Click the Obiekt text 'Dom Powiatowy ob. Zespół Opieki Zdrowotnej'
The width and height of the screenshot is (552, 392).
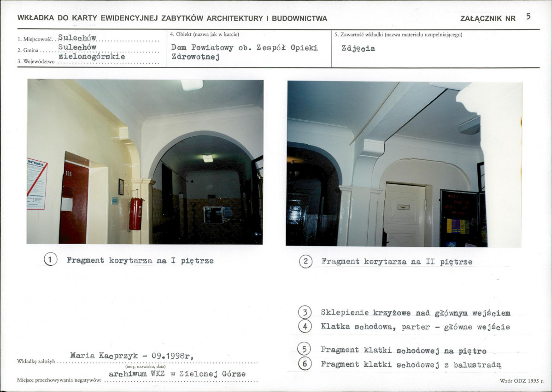(244, 52)
